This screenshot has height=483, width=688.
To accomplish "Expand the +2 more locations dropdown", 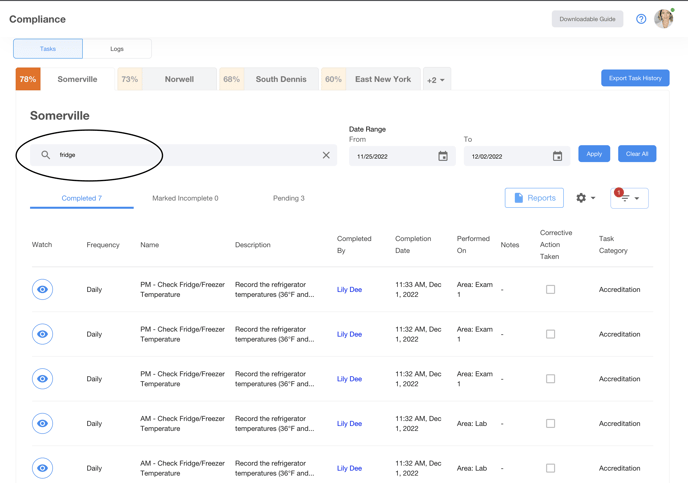I will tap(437, 79).
